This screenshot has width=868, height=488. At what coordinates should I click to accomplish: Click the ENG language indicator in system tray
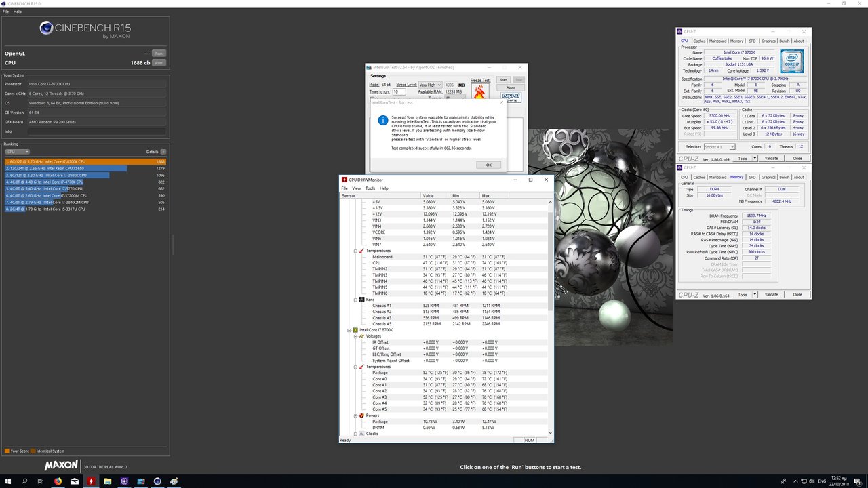click(x=822, y=481)
